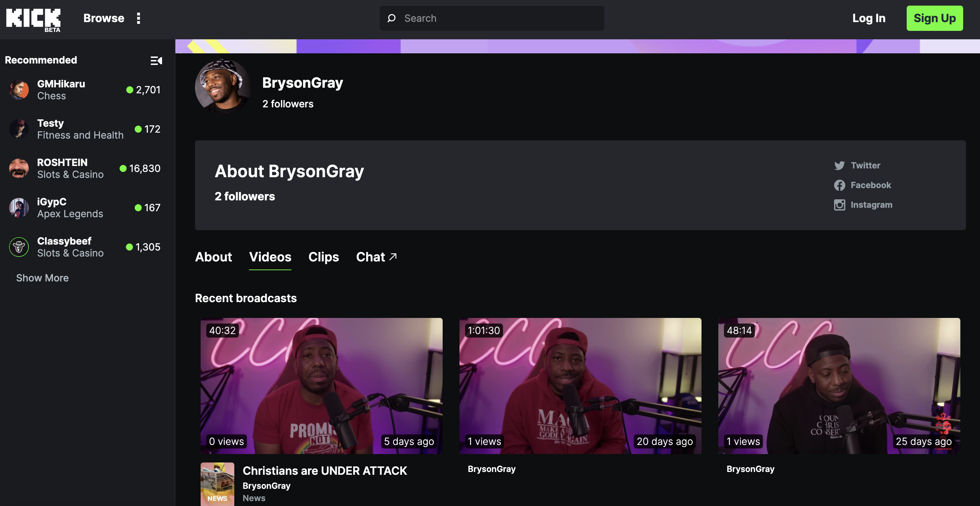Open GMHikaru's channel avatar

19,90
